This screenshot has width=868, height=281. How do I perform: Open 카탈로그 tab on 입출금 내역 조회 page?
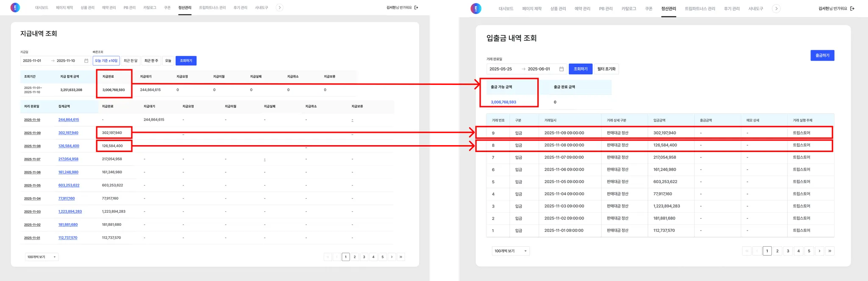coord(629,8)
